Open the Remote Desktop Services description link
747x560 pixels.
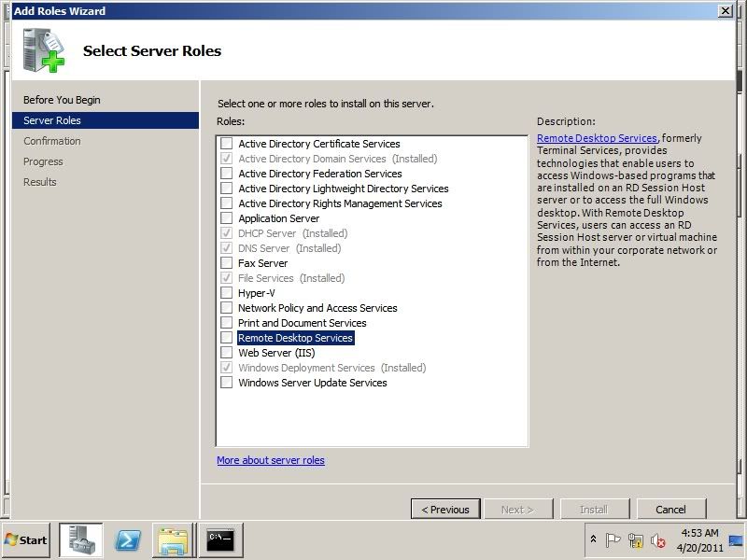tap(597, 138)
